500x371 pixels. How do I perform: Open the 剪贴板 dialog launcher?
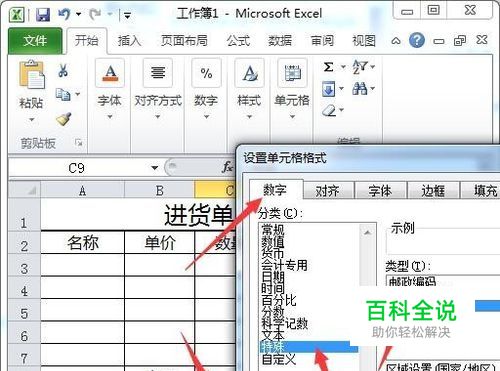[x=79, y=143]
